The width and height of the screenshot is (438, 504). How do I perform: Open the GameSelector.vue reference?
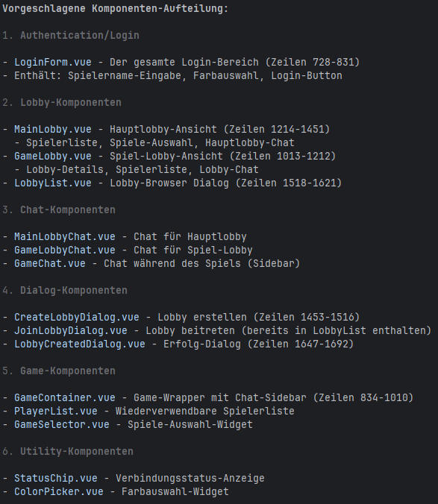tap(62, 425)
